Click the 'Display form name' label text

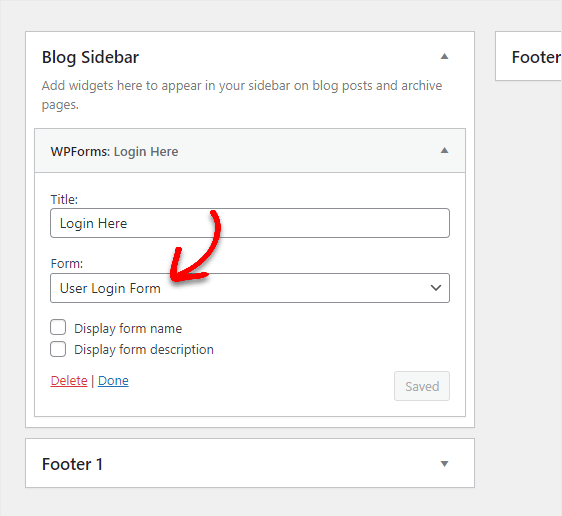pos(128,329)
